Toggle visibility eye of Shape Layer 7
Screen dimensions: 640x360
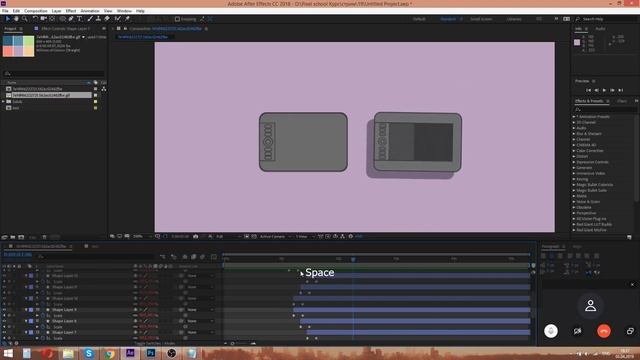[x=4, y=333]
